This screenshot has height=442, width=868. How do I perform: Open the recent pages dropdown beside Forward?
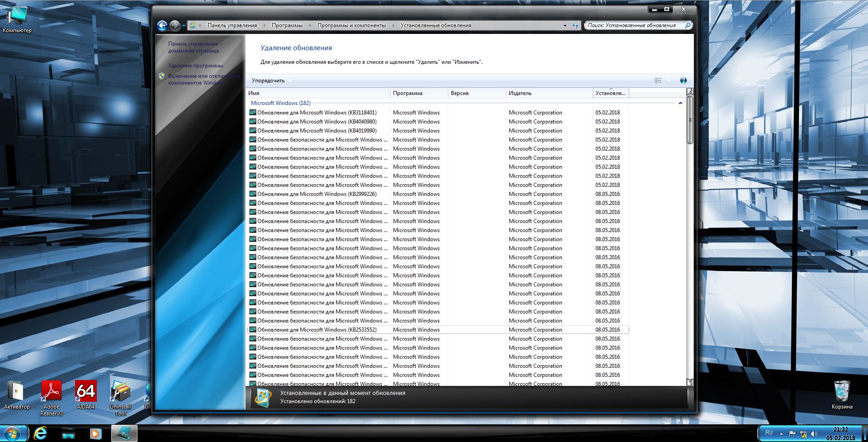(184, 26)
